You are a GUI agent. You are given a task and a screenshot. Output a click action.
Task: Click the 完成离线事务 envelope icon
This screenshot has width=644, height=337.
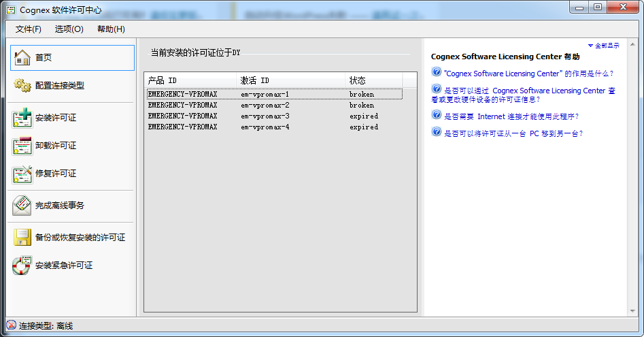[x=22, y=206]
